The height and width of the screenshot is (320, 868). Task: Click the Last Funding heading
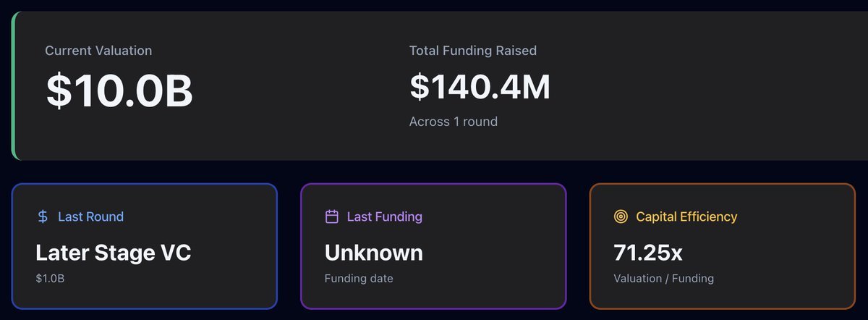[384, 216]
